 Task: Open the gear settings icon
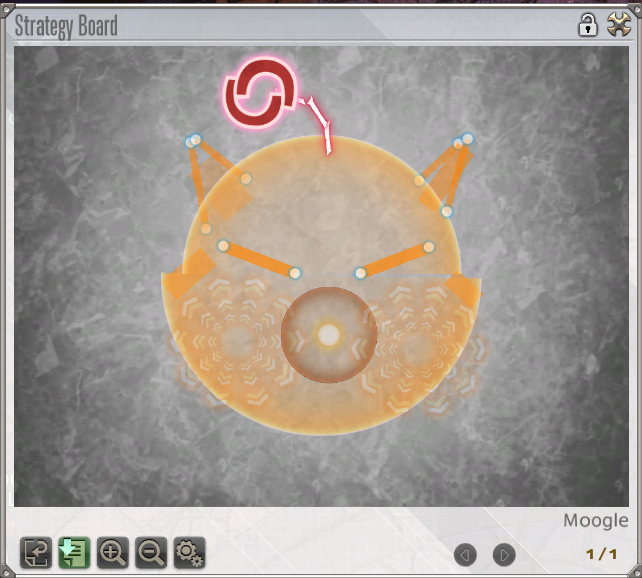click(190, 553)
